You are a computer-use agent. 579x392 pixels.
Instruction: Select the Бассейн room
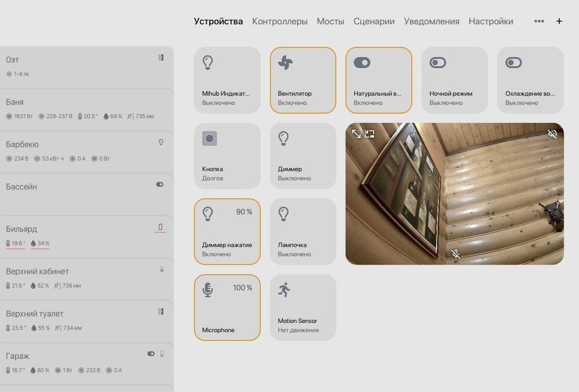[x=87, y=194]
